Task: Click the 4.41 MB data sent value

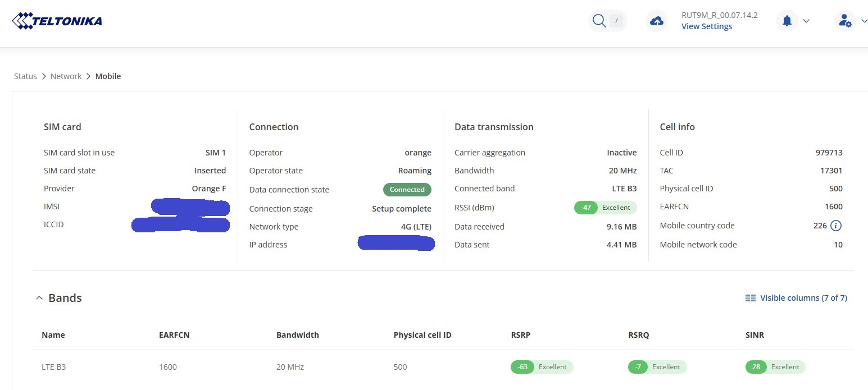Action: (622, 245)
